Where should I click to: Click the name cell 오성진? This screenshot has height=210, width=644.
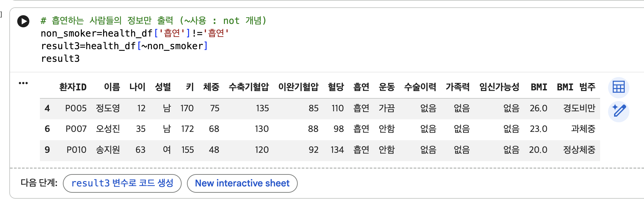point(108,129)
